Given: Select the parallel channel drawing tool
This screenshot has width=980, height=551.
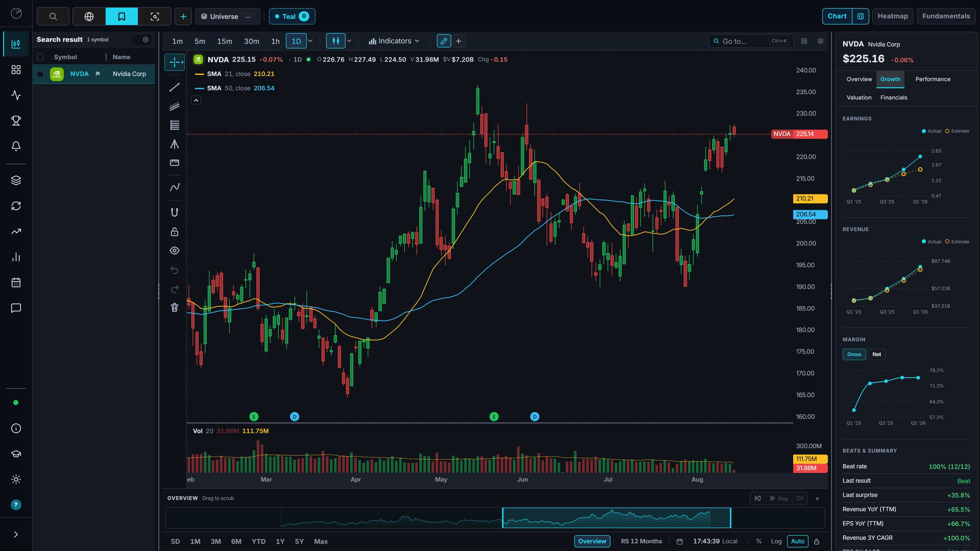Looking at the screenshot, I should (x=175, y=106).
